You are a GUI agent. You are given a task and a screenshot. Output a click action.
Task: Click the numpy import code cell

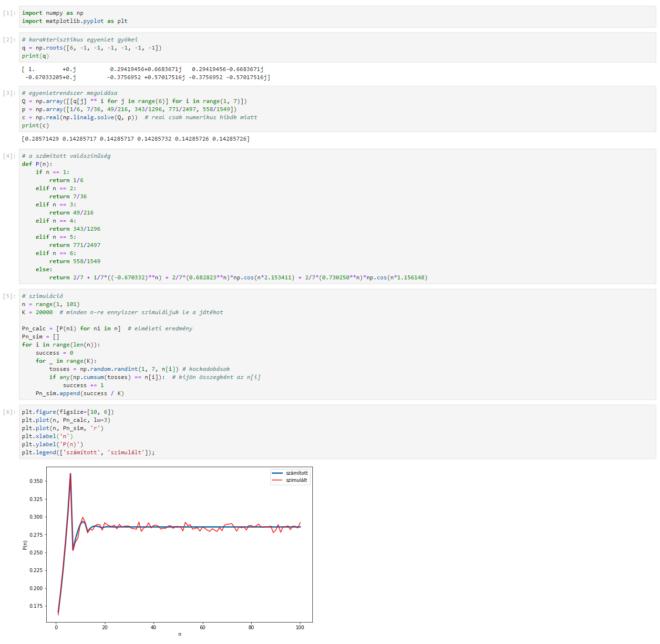pos(337,17)
